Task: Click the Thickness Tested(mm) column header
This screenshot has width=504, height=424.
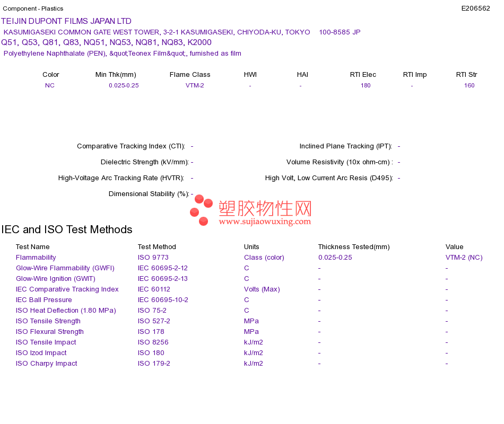Action: pos(354,246)
